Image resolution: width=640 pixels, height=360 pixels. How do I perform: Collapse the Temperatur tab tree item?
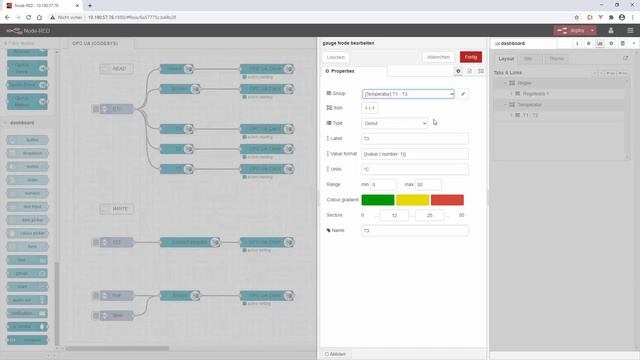pos(505,105)
